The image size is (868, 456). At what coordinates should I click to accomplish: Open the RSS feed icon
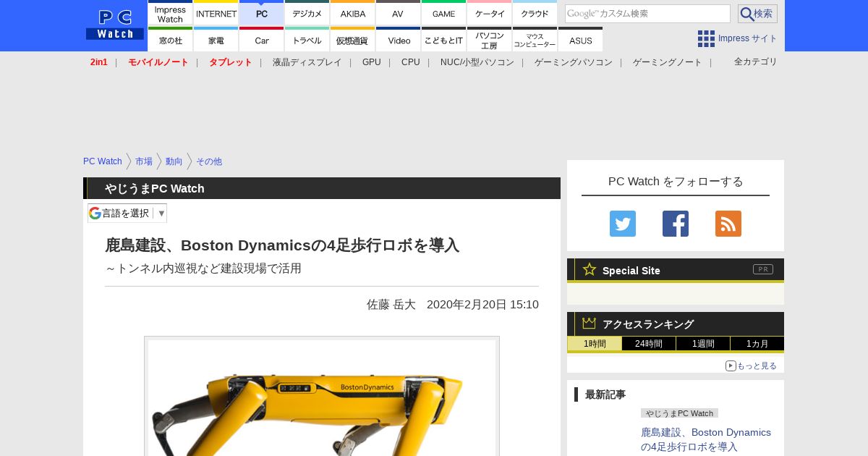tap(728, 224)
